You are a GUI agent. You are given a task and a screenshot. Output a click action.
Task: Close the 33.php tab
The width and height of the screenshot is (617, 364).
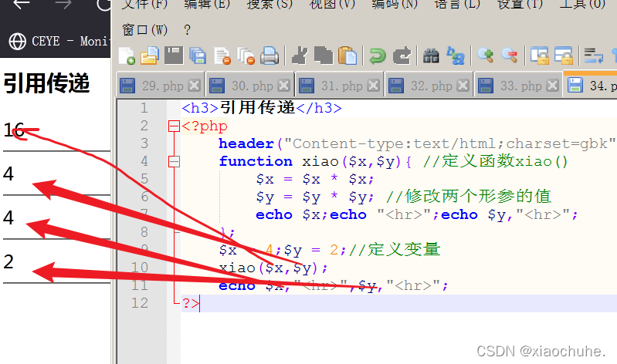pyautogui.click(x=552, y=86)
